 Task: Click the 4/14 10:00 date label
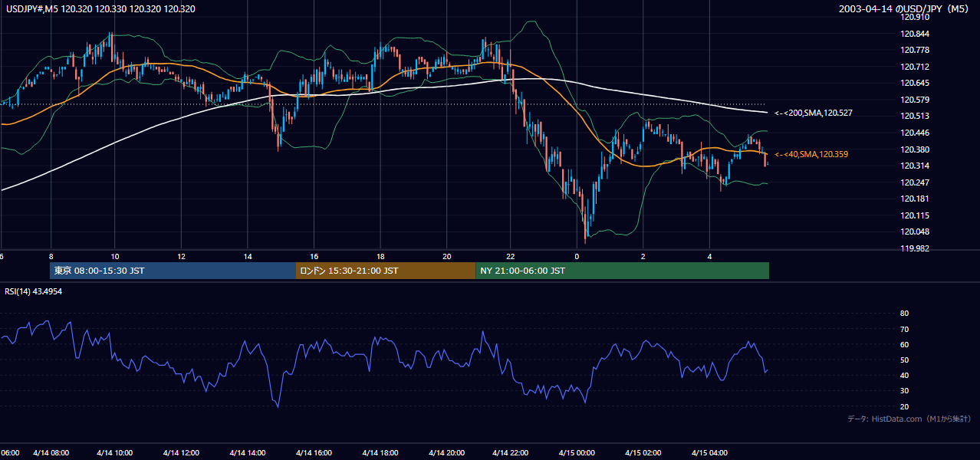click(x=115, y=452)
